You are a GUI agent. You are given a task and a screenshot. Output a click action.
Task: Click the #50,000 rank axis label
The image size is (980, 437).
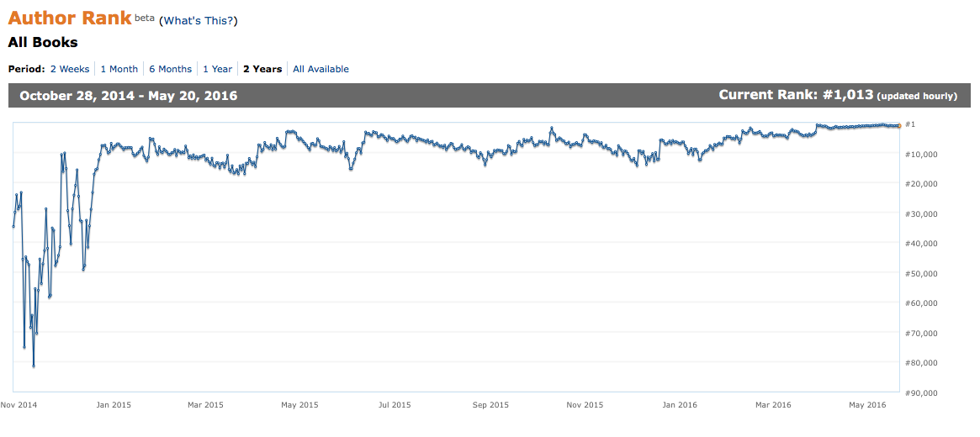tap(920, 273)
